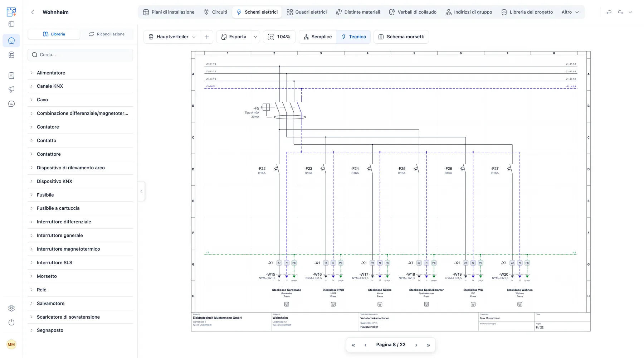Go back with the arrow beside Wohnheim

coord(33,12)
